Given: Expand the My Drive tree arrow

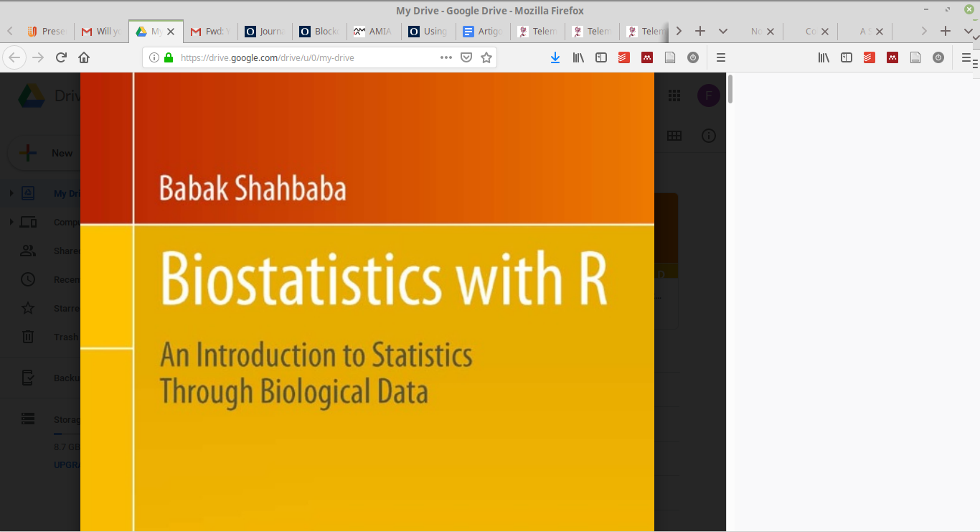Looking at the screenshot, I should coord(11,193).
